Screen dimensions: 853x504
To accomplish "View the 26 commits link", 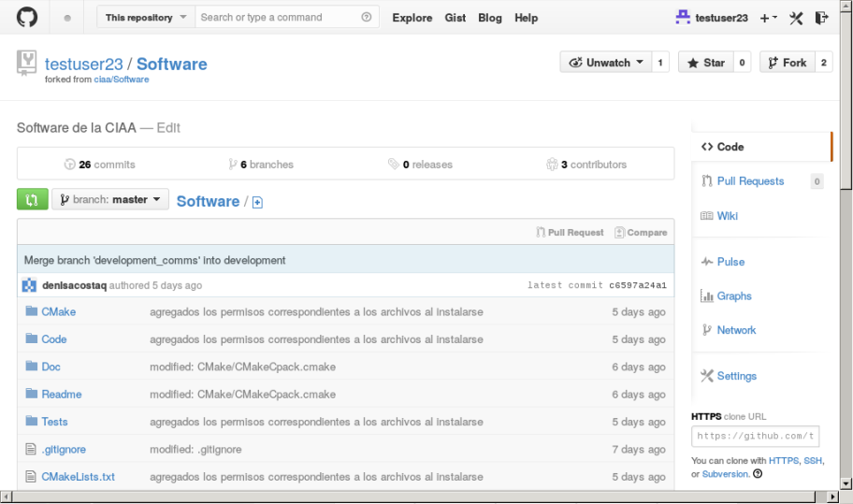I will click(99, 165).
